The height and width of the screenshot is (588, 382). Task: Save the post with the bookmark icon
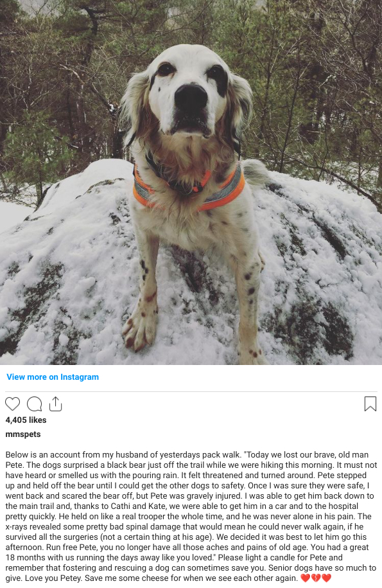tap(370, 404)
